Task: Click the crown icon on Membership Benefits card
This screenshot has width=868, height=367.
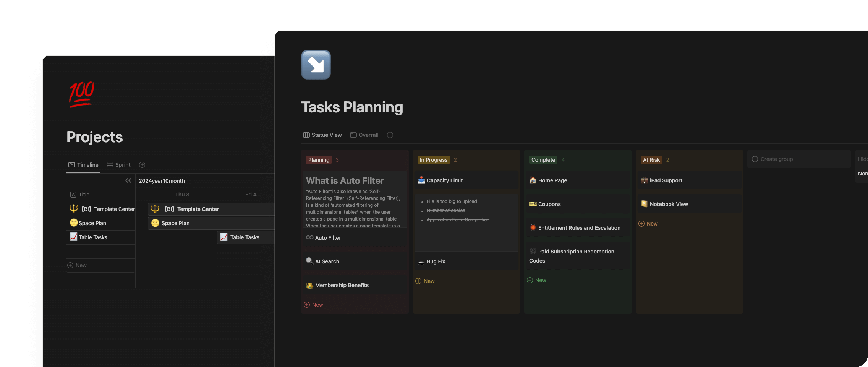Action: 309,285
